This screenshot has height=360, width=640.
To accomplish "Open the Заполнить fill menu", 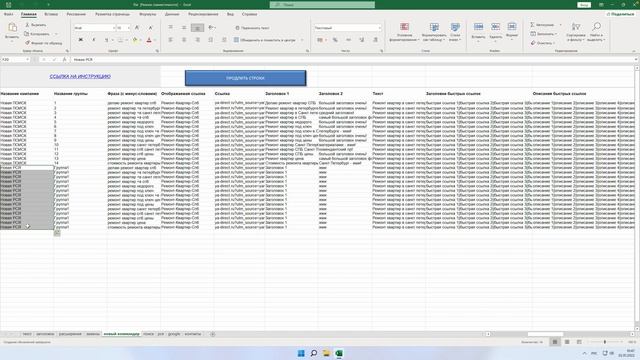I will coord(543,34).
